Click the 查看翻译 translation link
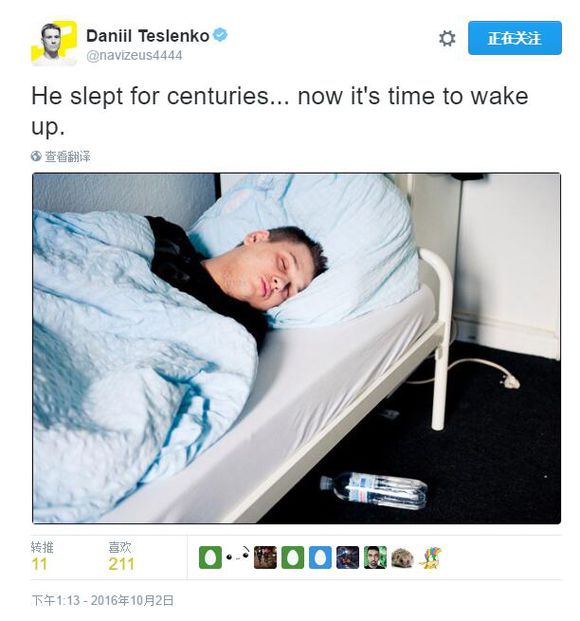This screenshot has width=580, height=621. [67, 156]
